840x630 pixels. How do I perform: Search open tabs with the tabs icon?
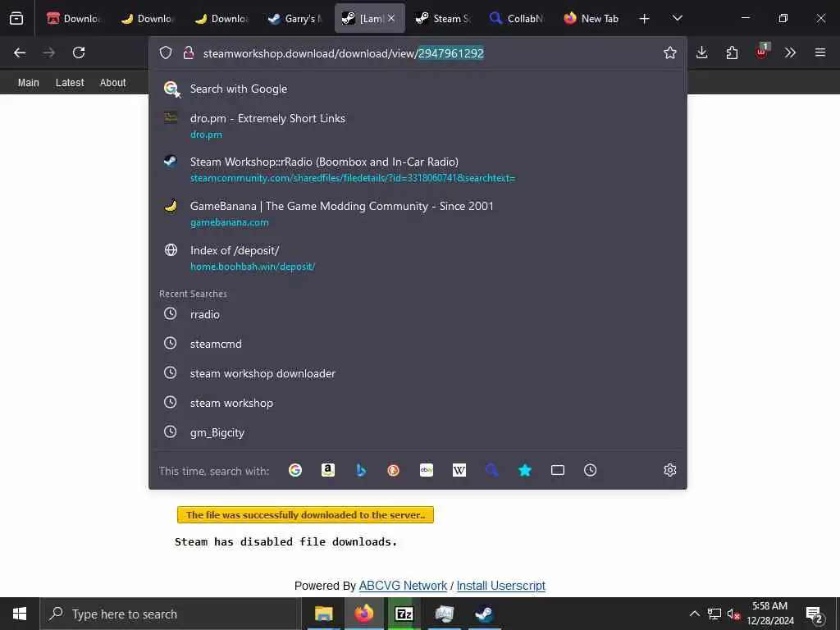558,470
